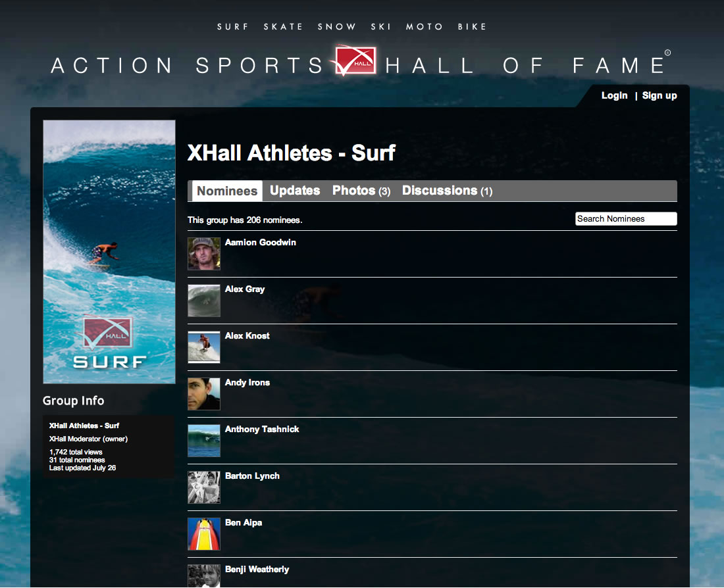
Task: Open Ben Aipa's surfboard thumbnail
Action: point(203,533)
